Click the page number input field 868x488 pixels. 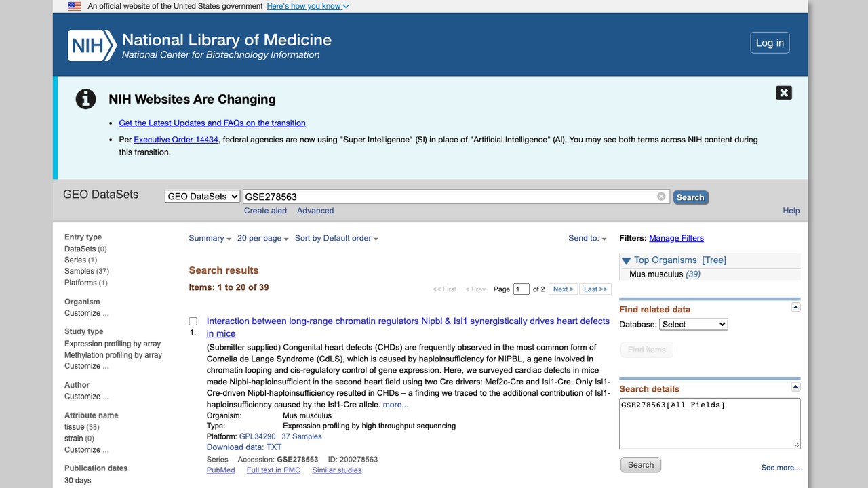click(x=521, y=289)
